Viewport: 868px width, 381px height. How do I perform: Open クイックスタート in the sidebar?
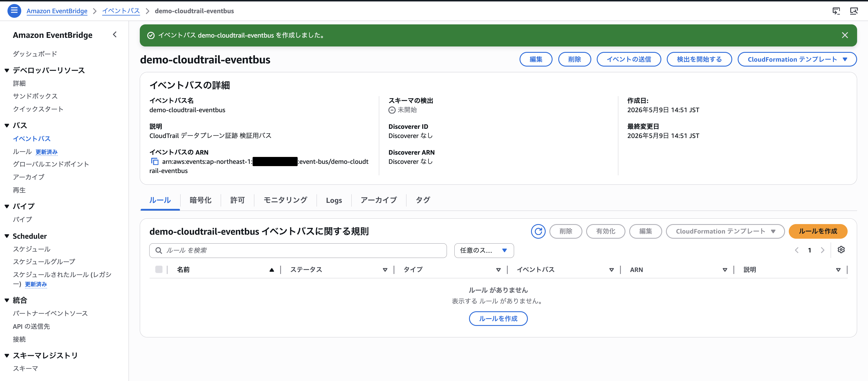38,109
